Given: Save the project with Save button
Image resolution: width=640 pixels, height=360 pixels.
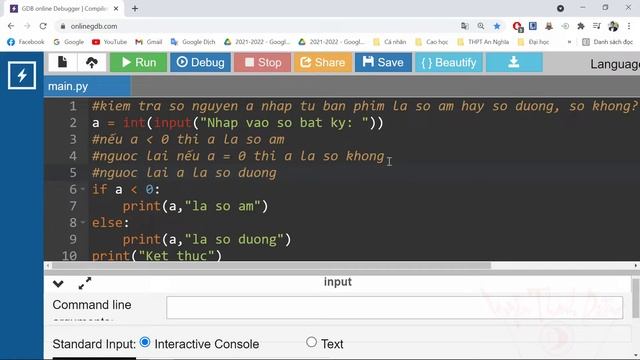Looking at the screenshot, I should (x=383, y=62).
